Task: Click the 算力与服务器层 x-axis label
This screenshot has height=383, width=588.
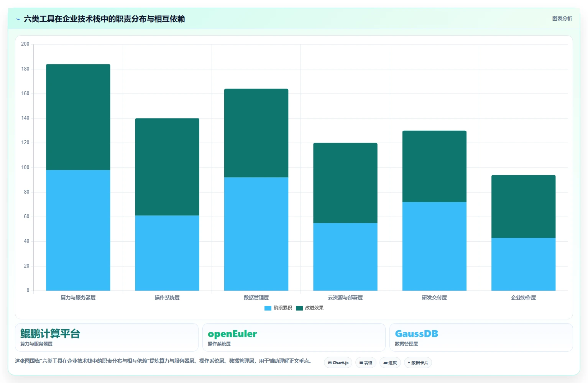Action: click(78, 298)
